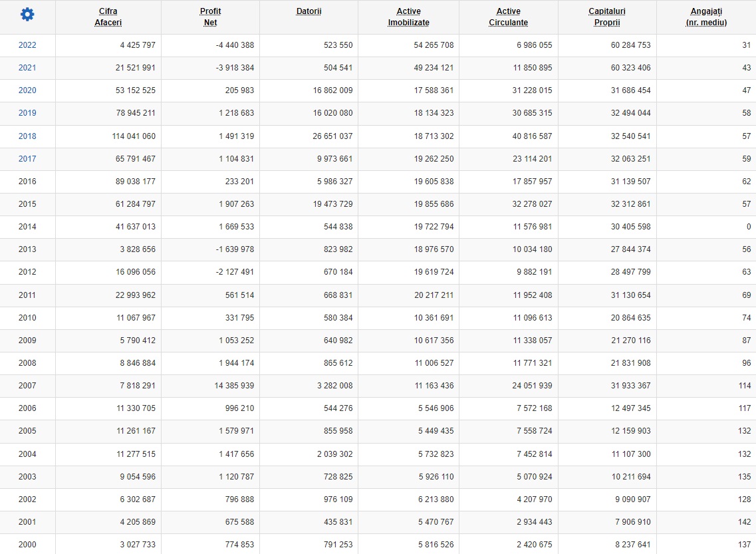Click the 2016 row year cell

[27, 182]
